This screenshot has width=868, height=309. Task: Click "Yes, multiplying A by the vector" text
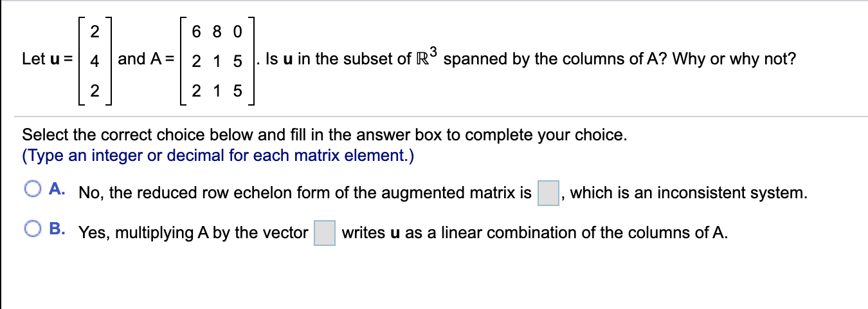193,233
